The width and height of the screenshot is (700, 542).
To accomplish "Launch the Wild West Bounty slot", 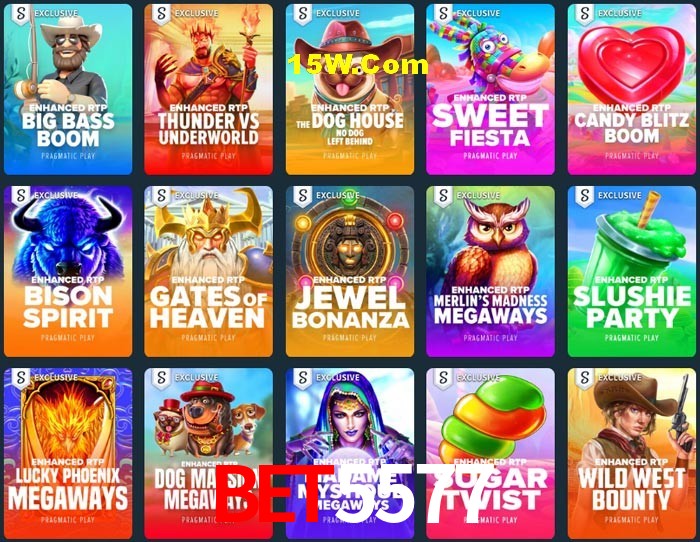I will [631, 454].
